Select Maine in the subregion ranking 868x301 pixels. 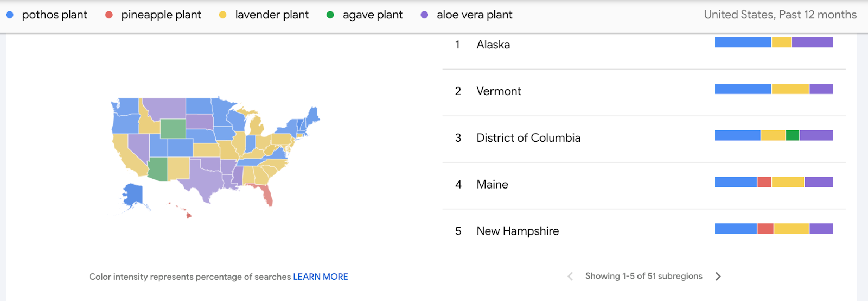(644, 185)
